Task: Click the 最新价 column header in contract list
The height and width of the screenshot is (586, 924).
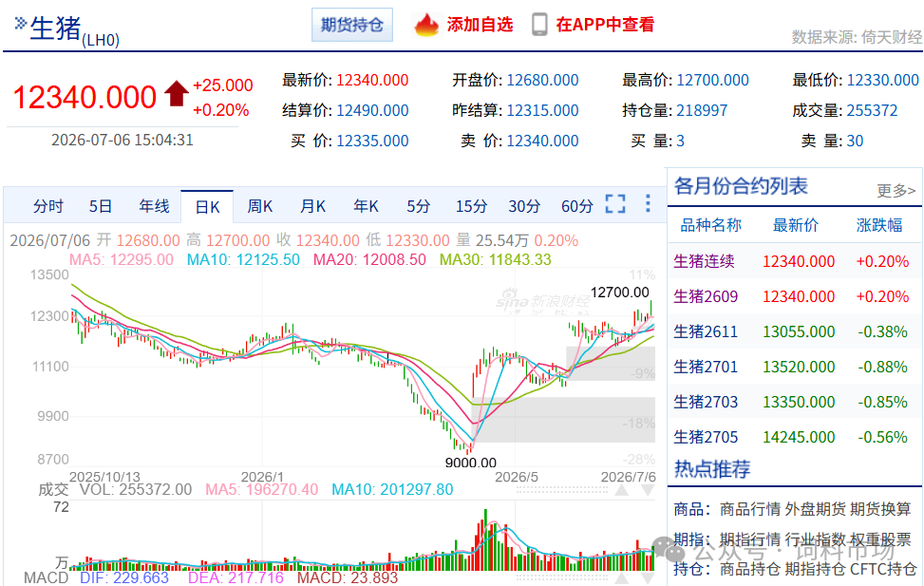Action: click(x=796, y=225)
